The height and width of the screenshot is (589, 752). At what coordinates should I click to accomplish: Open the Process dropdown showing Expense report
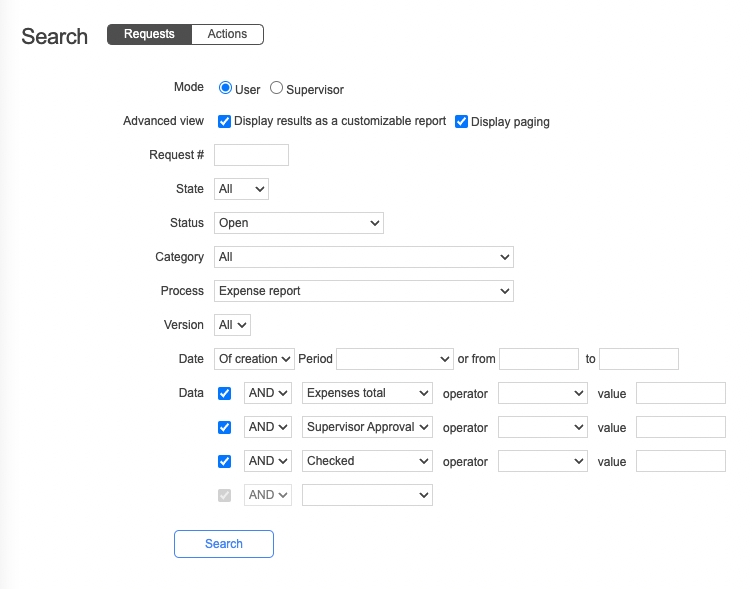coord(364,291)
